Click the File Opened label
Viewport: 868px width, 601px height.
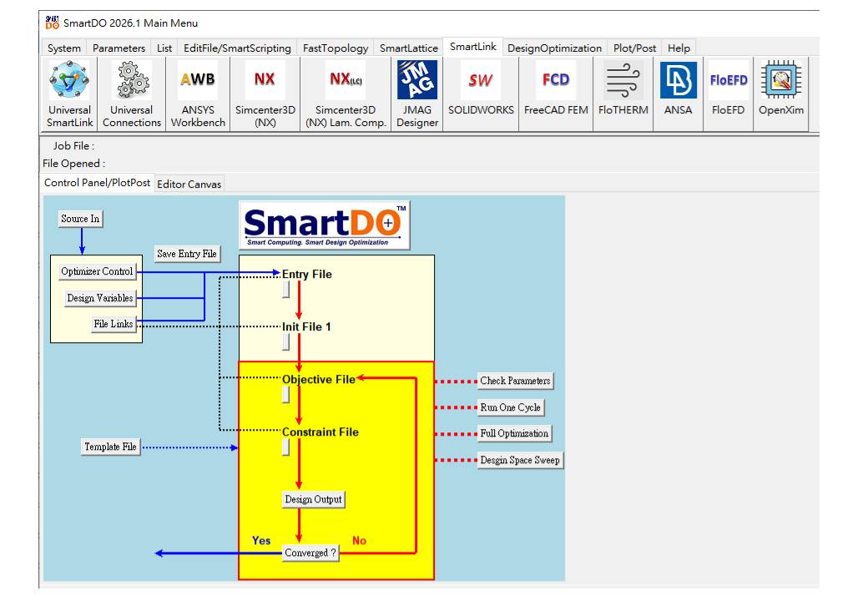tap(73, 164)
